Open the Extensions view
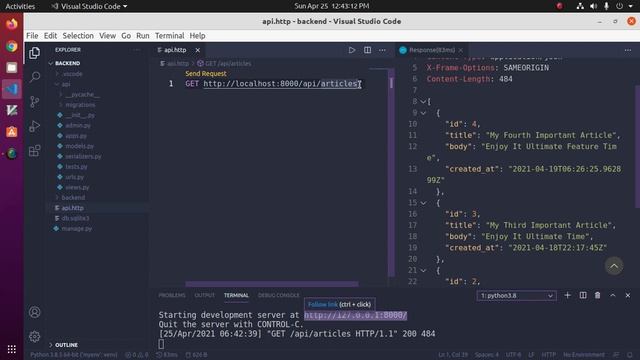This screenshot has width=640, height=360. click(x=35, y=151)
